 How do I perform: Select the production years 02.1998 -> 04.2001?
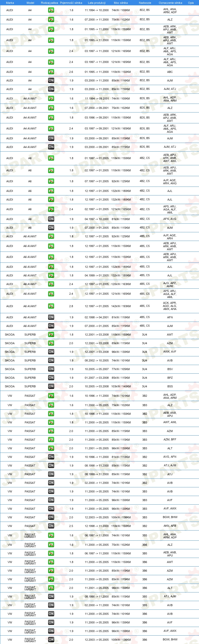coord(97,317)
